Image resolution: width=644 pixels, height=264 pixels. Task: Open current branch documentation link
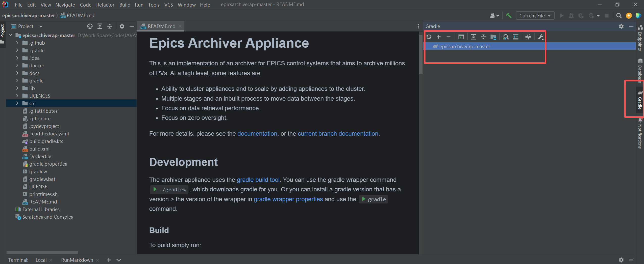(338, 134)
